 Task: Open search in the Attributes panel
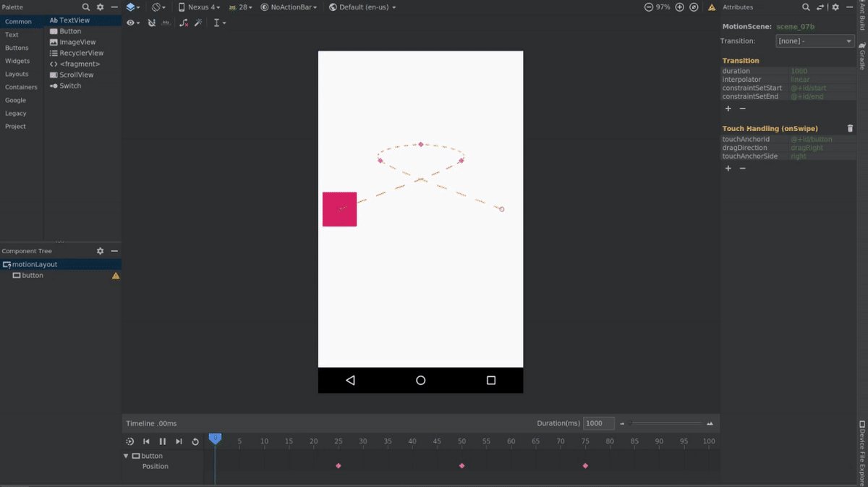[x=805, y=7]
